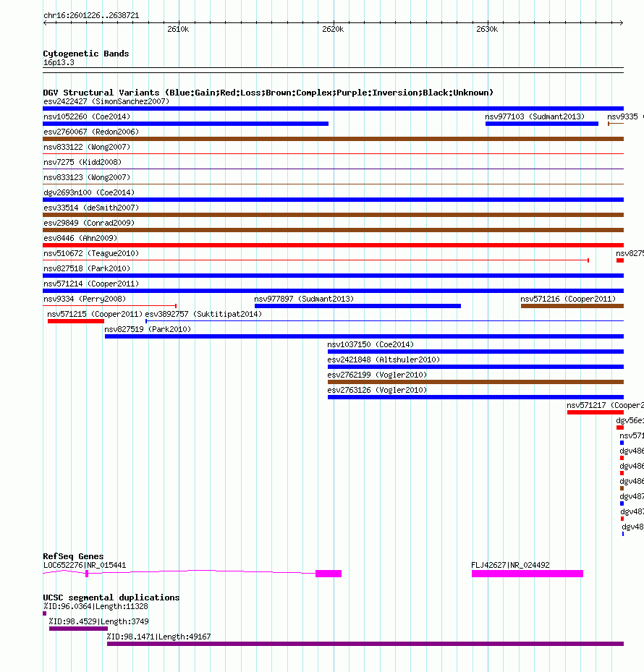Select the nsv977897 (Sudmant2013) blue bar
The height and width of the screenshot is (672, 644).
(357, 306)
